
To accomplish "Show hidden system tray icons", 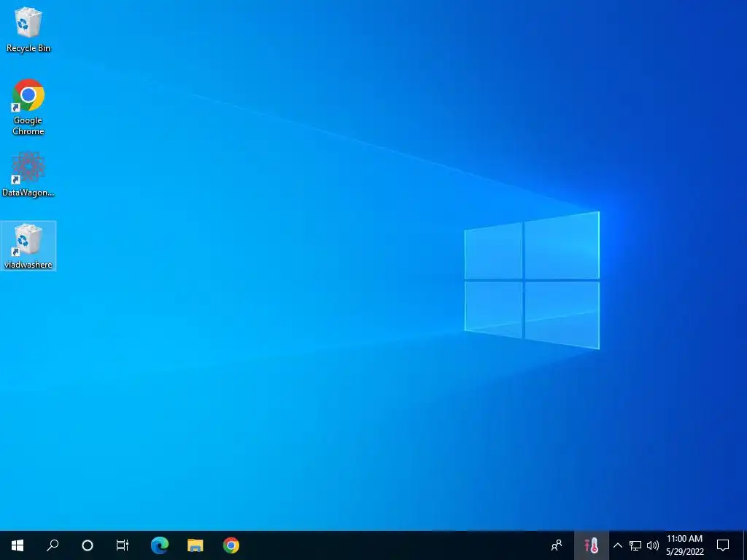I will (617, 545).
